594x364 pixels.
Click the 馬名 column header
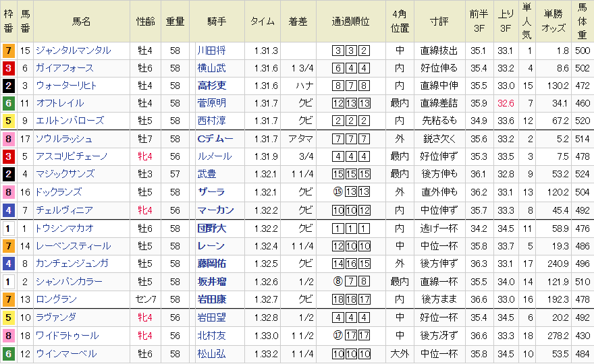coord(82,22)
